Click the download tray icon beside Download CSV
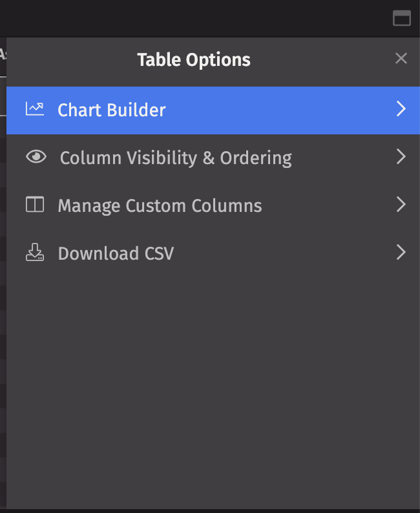The height and width of the screenshot is (513, 420). click(35, 253)
